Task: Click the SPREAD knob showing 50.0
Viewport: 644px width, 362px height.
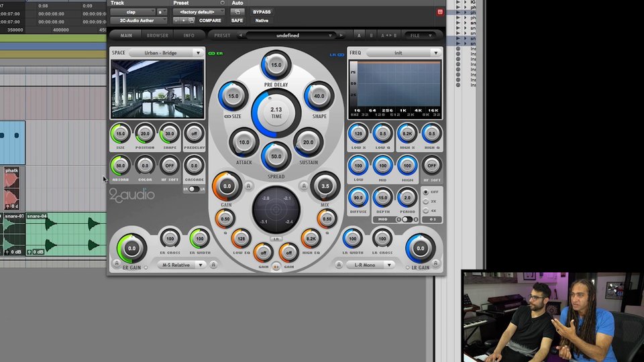Action: click(x=276, y=156)
